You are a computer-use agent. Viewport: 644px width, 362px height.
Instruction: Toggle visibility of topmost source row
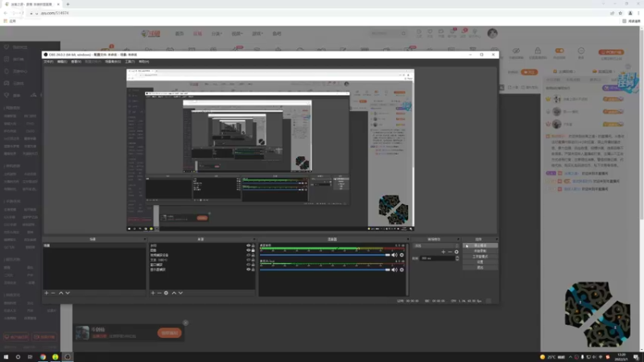(x=248, y=245)
